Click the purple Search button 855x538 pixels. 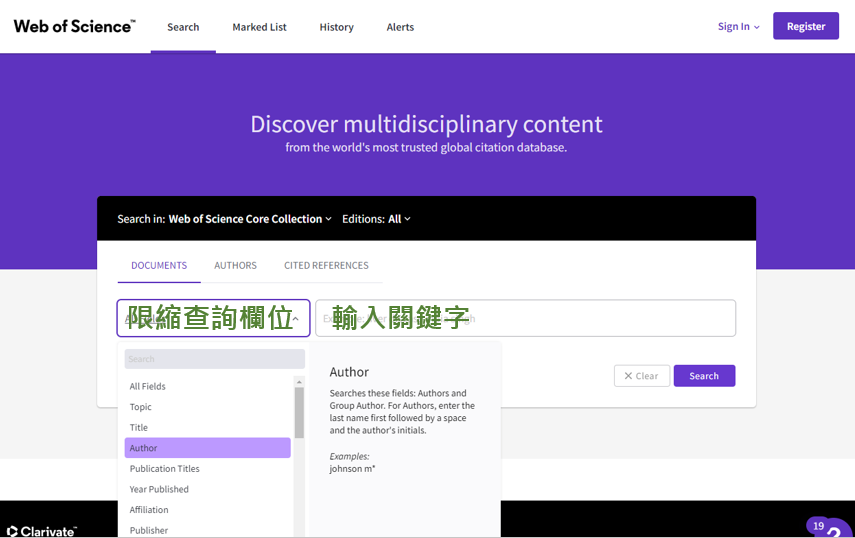pyautogui.click(x=704, y=376)
